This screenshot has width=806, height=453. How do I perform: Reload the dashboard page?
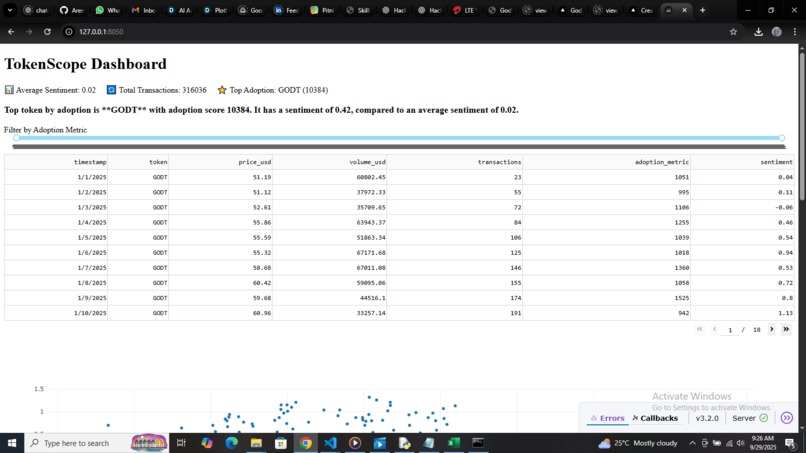coord(47,32)
